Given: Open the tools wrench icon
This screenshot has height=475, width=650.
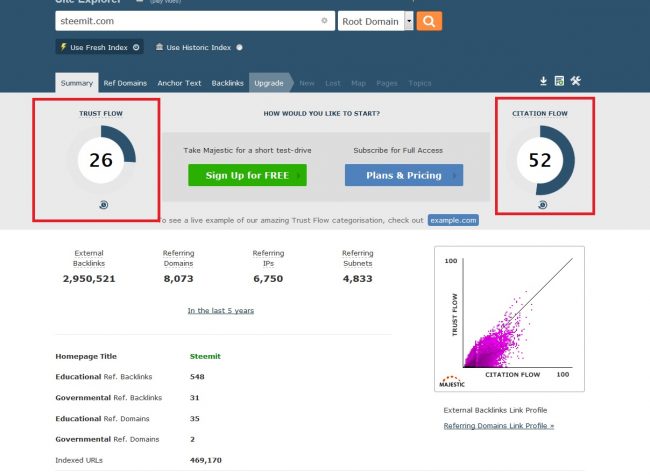Looking at the screenshot, I should pyautogui.click(x=576, y=81).
